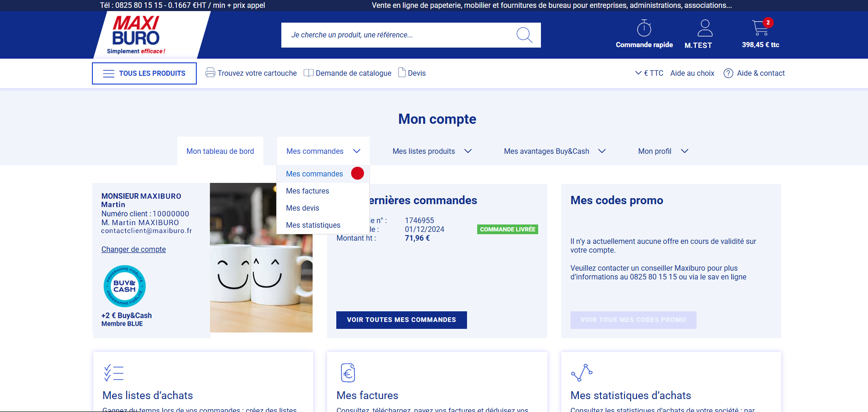Click Changer de compte link
The image size is (868, 412).
coord(134,249)
